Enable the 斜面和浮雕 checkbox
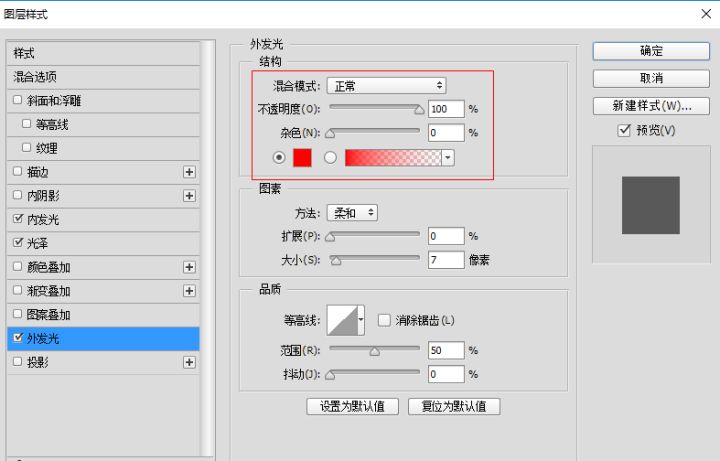 (x=17, y=100)
